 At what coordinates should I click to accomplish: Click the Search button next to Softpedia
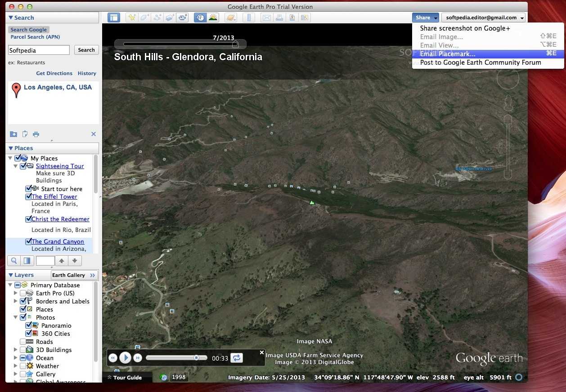pos(86,50)
